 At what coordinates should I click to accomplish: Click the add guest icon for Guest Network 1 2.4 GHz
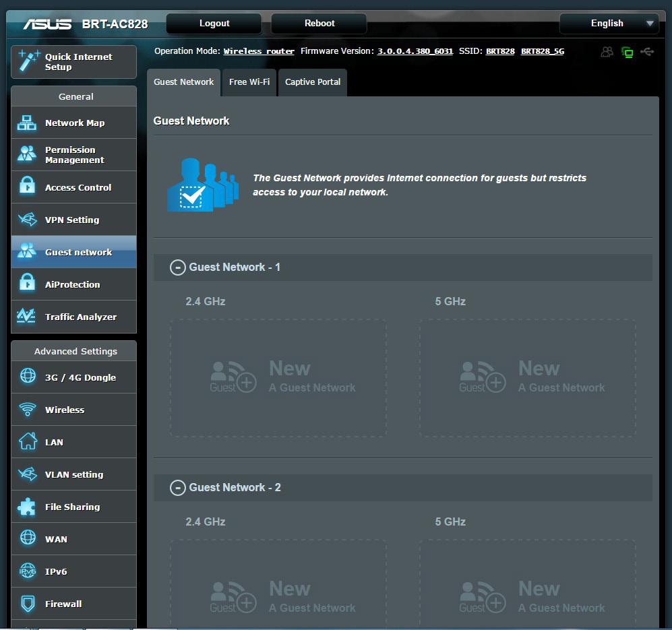pyautogui.click(x=233, y=377)
